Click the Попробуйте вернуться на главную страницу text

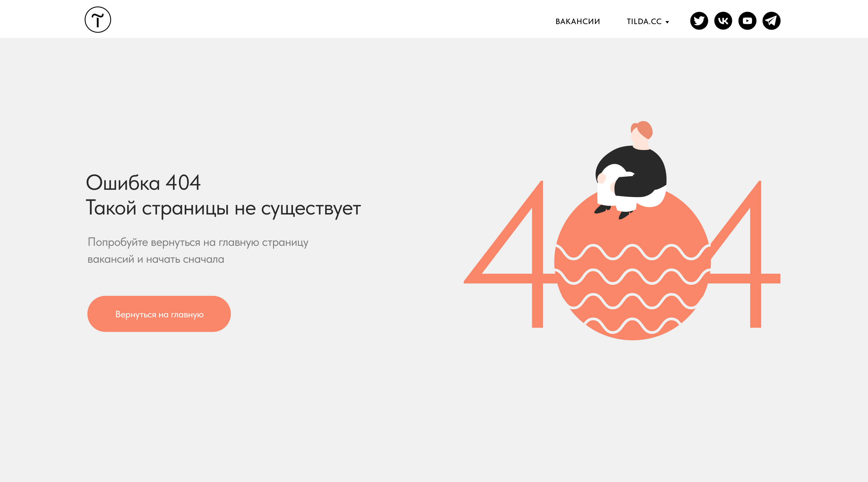coord(198,242)
